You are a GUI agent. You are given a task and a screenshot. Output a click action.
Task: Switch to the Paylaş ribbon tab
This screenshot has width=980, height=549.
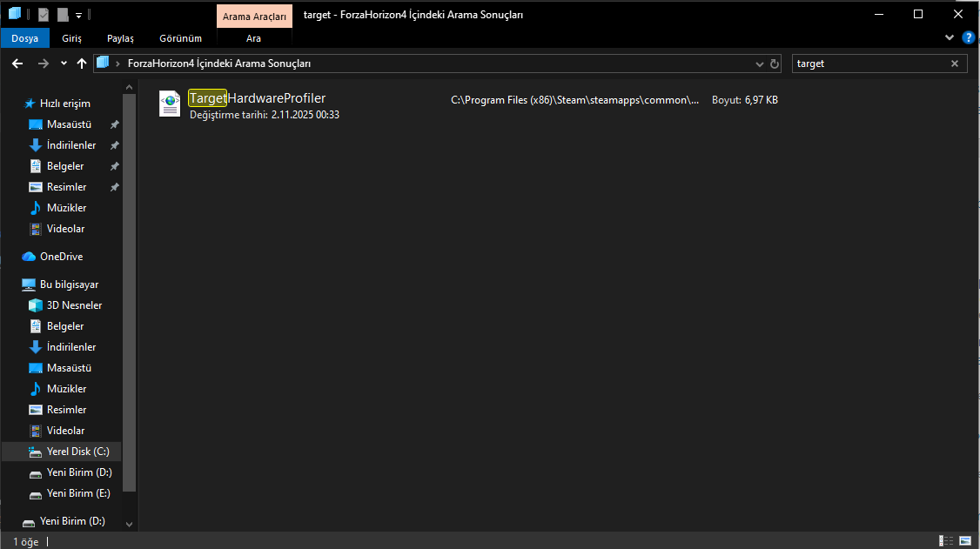(120, 38)
